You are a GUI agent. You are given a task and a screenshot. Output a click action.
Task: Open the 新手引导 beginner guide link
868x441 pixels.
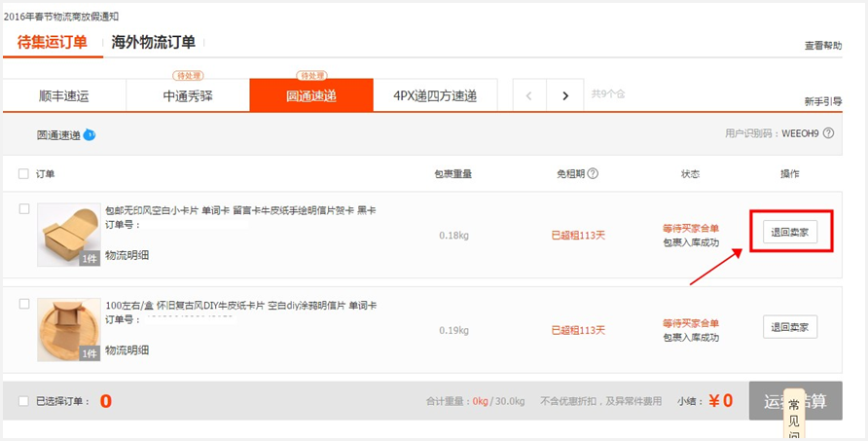(823, 101)
